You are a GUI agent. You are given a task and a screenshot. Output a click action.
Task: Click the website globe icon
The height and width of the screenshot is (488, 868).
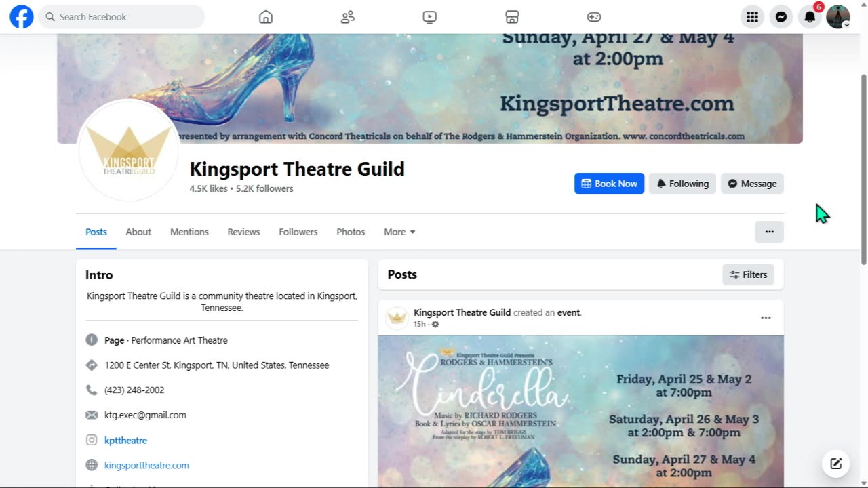(92, 465)
